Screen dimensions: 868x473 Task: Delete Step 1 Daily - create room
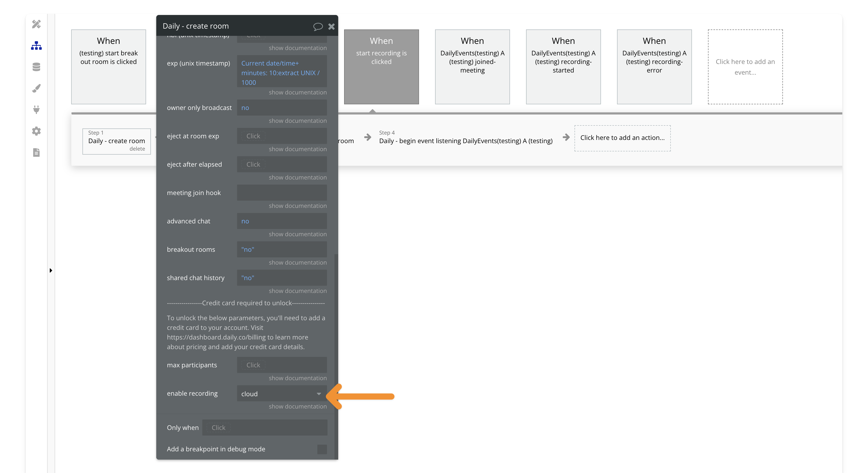[x=137, y=149]
